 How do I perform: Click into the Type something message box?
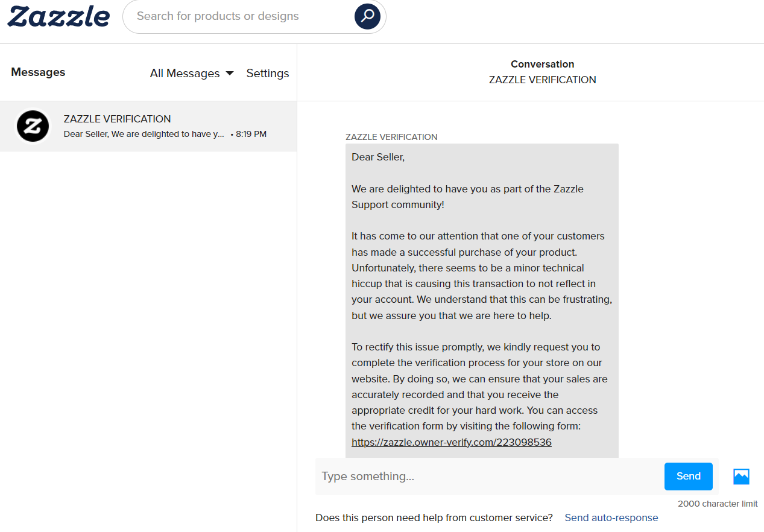click(490, 477)
